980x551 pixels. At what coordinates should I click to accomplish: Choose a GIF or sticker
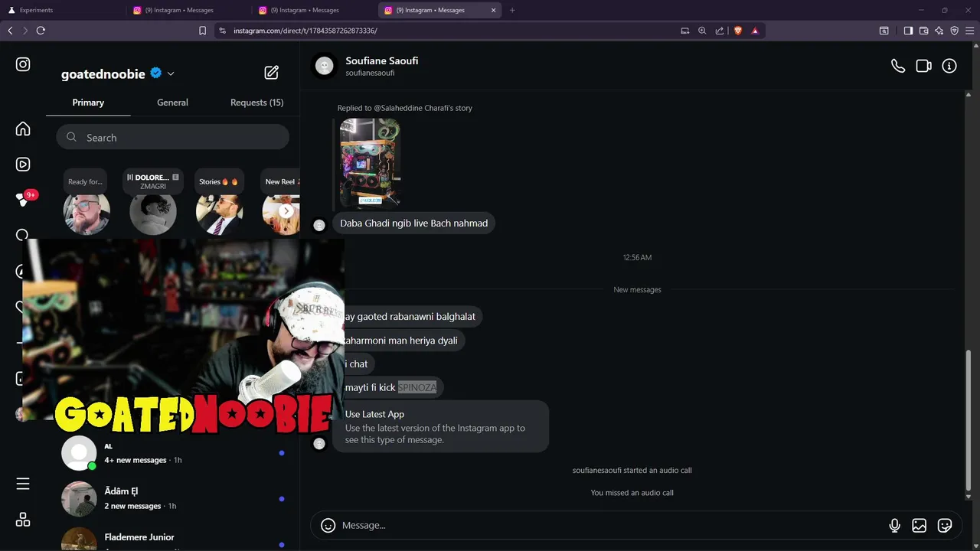coord(945,525)
